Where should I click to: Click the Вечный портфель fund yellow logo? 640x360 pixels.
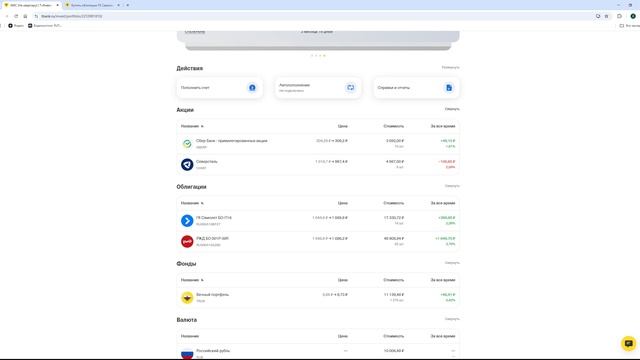pyautogui.click(x=187, y=298)
